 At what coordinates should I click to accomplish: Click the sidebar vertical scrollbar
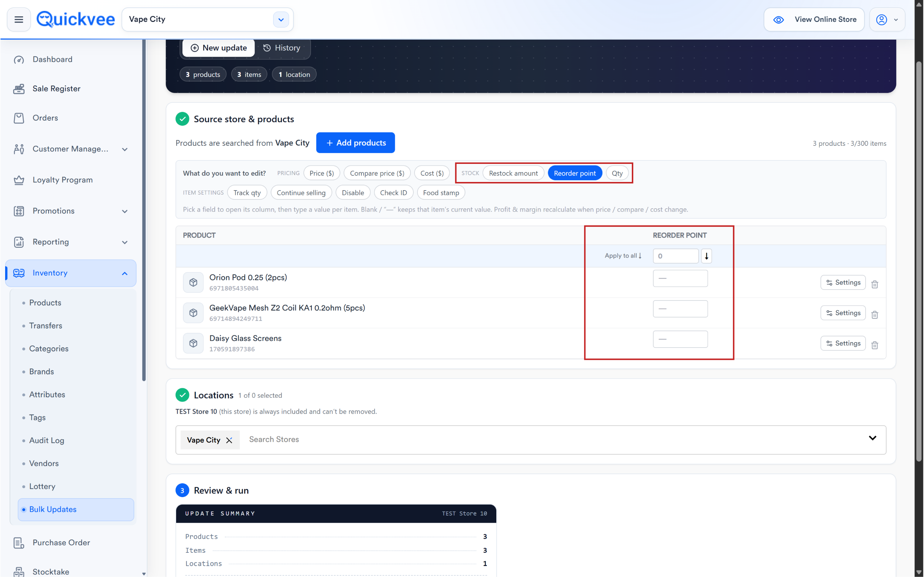coord(144,210)
